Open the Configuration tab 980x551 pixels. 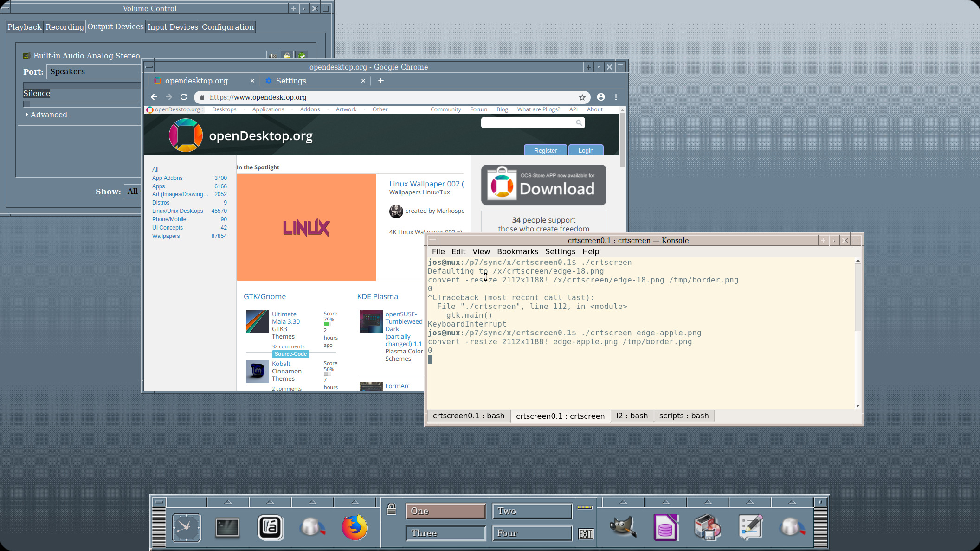coord(228,27)
